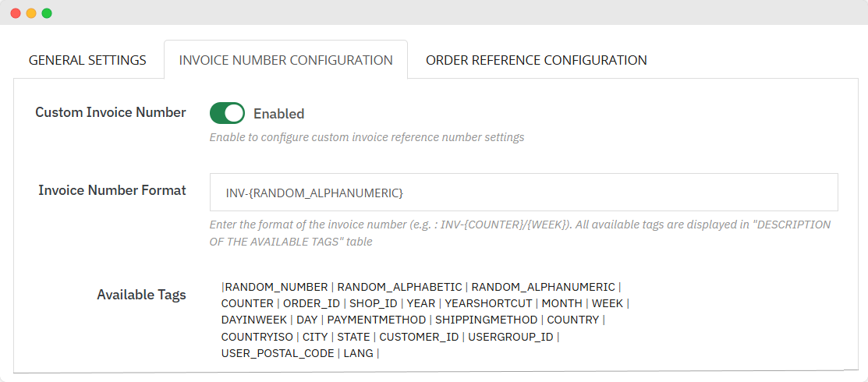The width and height of the screenshot is (868, 382).
Task: Select the MONTH tag
Action: click(x=562, y=303)
